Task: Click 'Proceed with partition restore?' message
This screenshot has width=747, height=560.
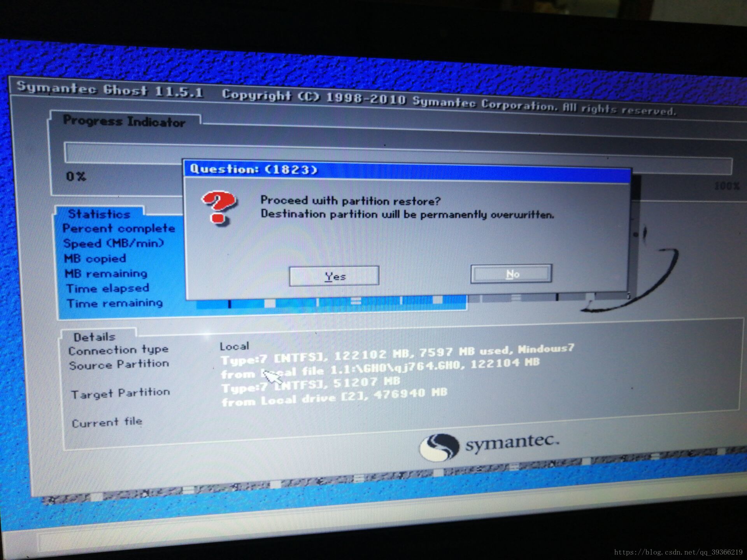Action: (x=350, y=201)
